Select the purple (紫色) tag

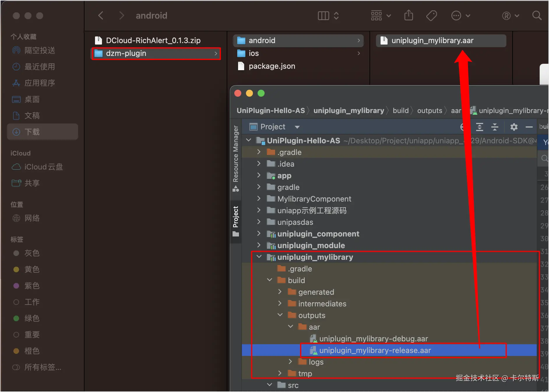coord(43,286)
